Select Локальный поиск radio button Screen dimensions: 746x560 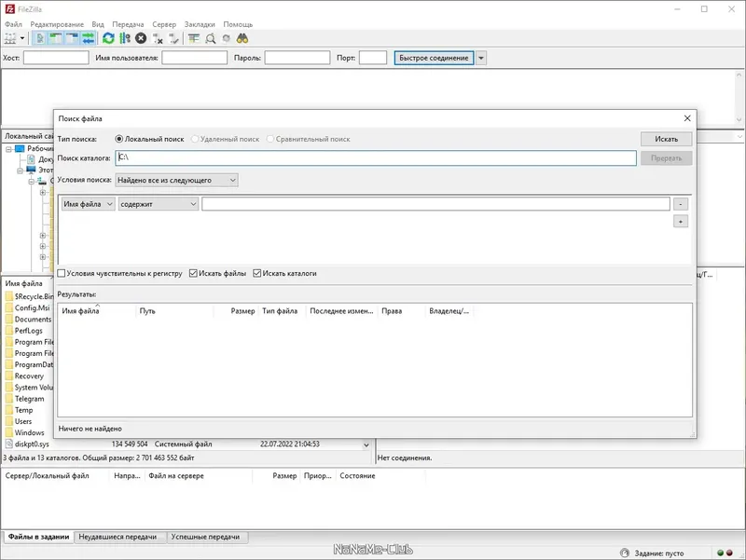(119, 139)
